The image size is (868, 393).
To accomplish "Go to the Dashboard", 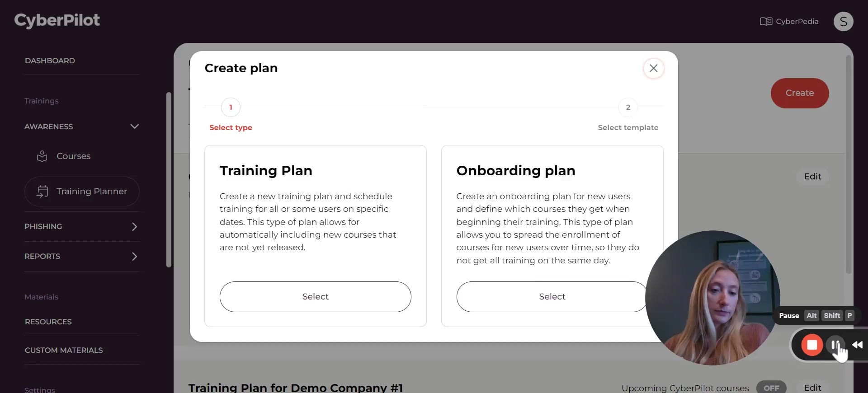I will [x=50, y=61].
